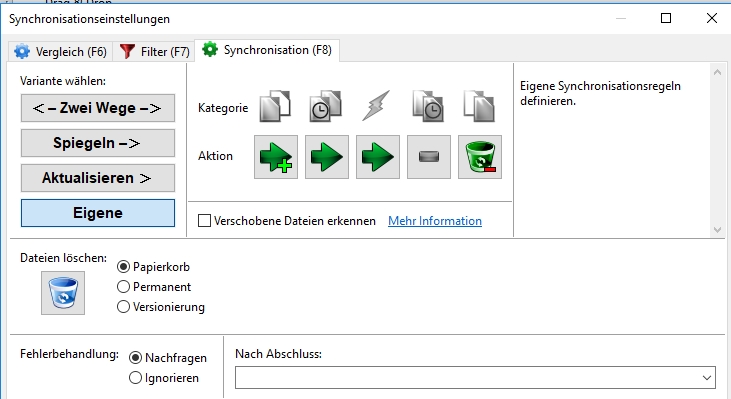
Task: Switch to the Vergleich (F6) tab
Action: pyautogui.click(x=61, y=51)
